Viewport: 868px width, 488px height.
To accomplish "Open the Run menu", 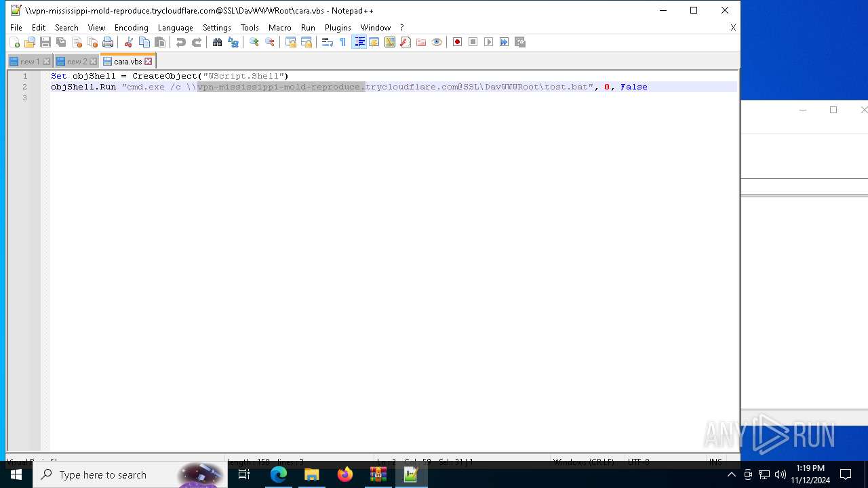I will (x=308, y=28).
